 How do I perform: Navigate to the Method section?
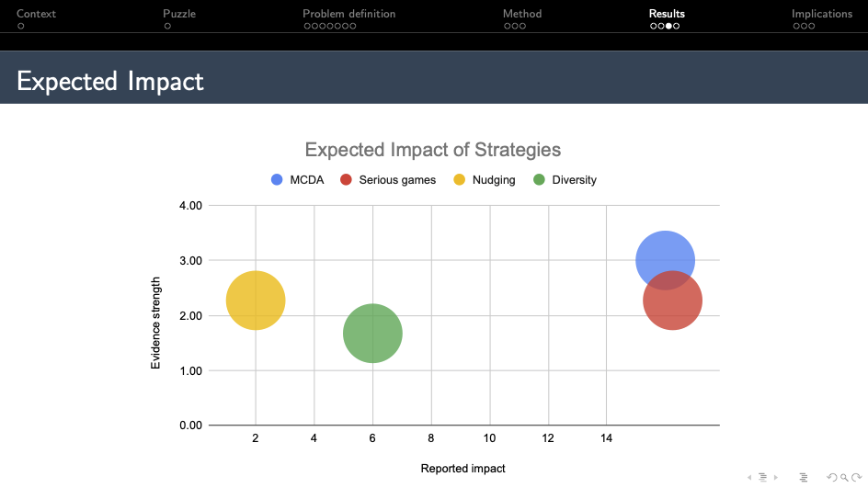522,13
